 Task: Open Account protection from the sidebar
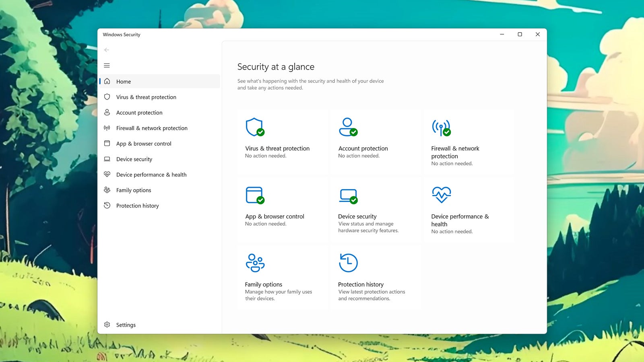[x=139, y=113]
